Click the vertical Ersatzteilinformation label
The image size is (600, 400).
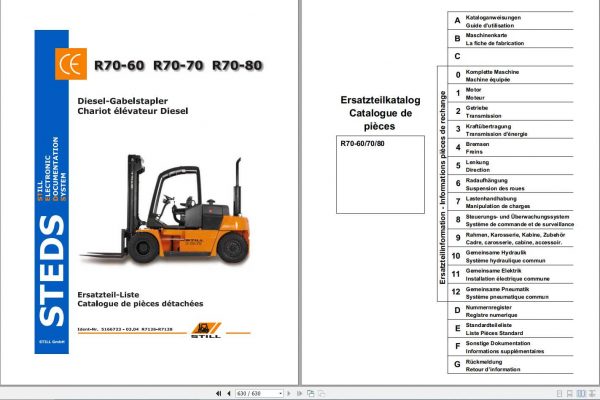[x=442, y=187]
